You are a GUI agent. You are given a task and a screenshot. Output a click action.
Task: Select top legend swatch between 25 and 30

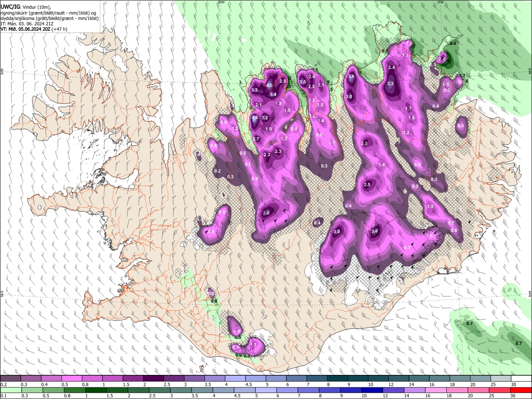click(x=501, y=379)
